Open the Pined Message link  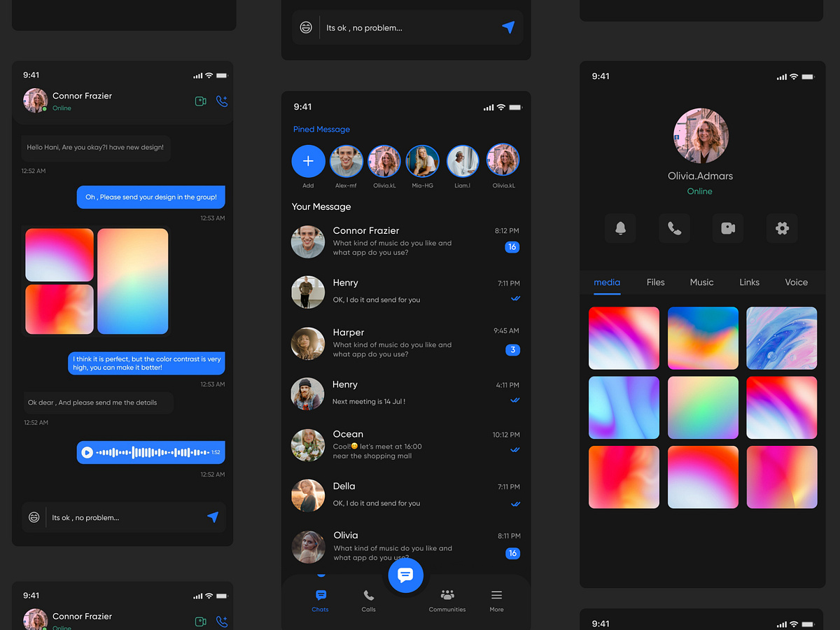[321, 129]
